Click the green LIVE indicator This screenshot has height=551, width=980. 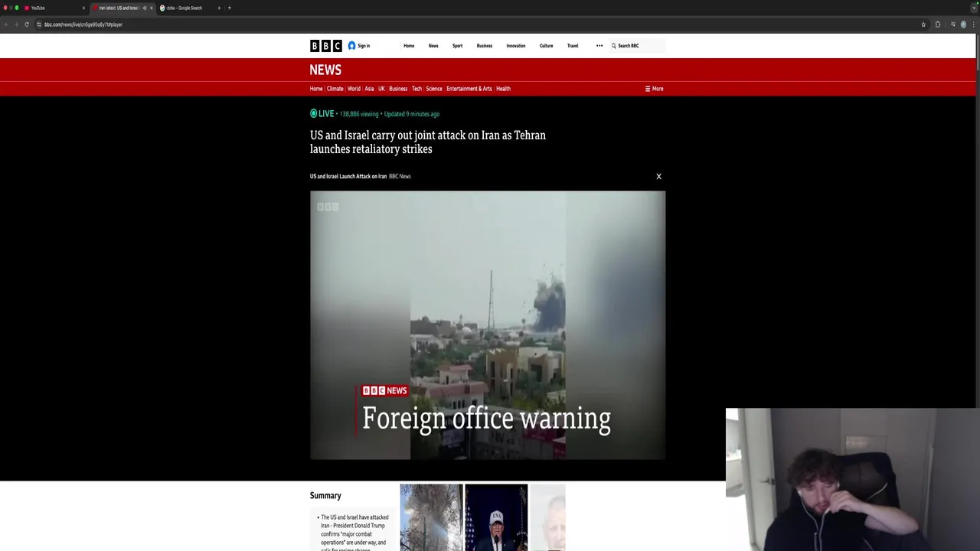pyautogui.click(x=322, y=114)
